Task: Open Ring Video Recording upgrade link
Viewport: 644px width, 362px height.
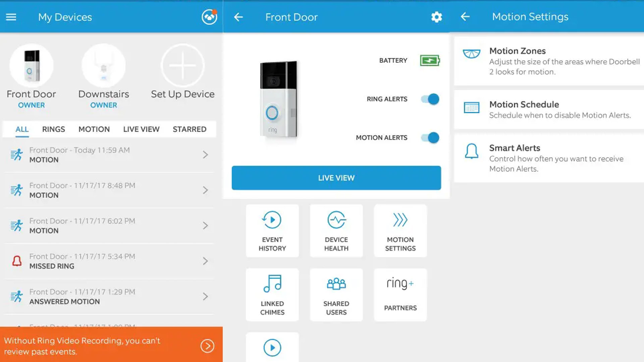Action: [x=207, y=346]
